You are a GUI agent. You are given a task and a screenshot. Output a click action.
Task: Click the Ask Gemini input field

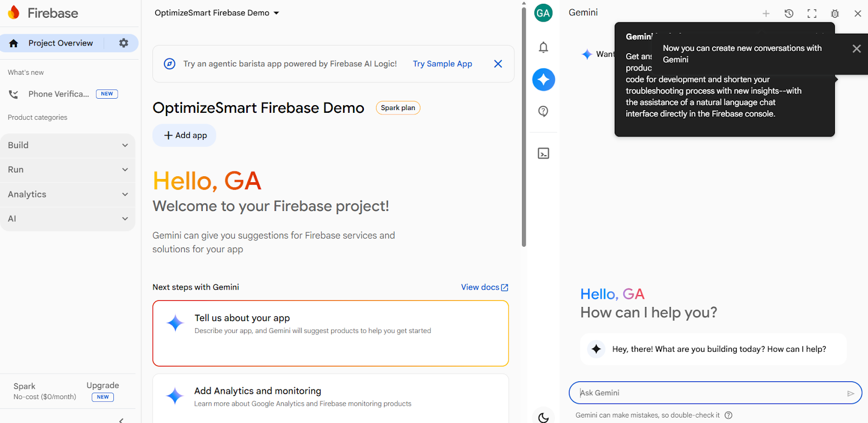click(x=708, y=393)
